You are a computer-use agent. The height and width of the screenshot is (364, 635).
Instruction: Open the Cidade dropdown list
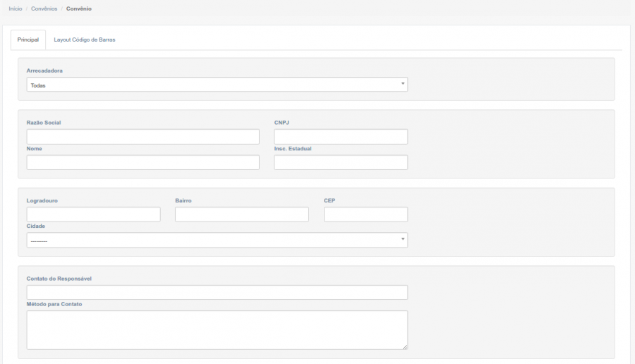click(x=217, y=241)
